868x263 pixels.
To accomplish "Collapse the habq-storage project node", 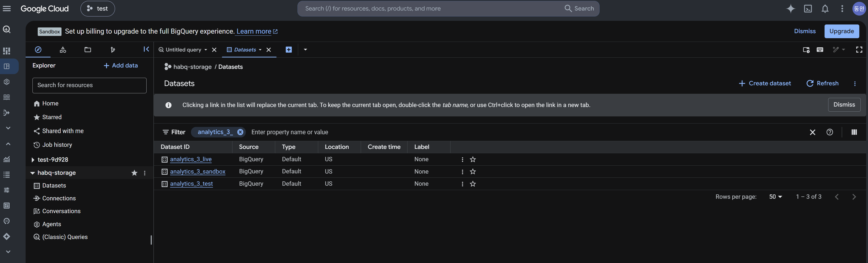I will [x=32, y=173].
